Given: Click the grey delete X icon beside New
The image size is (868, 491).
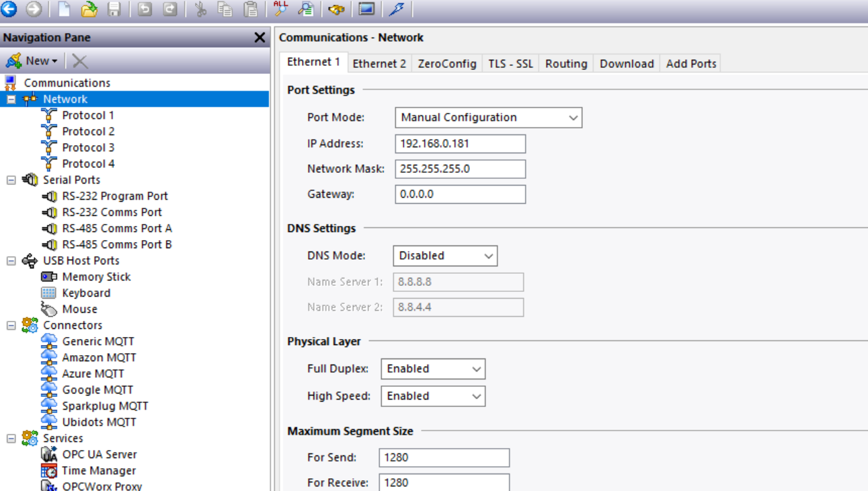Looking at the screenshot, I should [x=79, y=61].
